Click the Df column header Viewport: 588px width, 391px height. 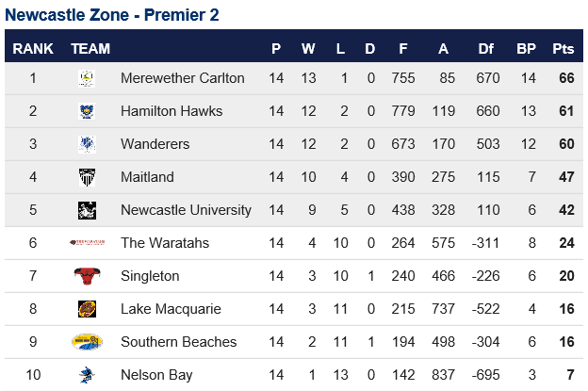486,49
